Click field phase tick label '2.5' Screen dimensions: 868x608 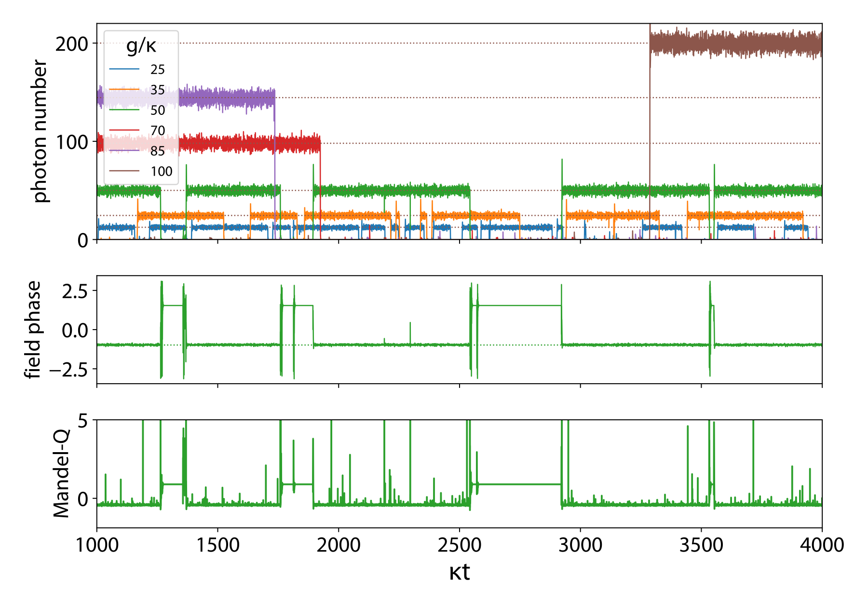tap(76, 291)
